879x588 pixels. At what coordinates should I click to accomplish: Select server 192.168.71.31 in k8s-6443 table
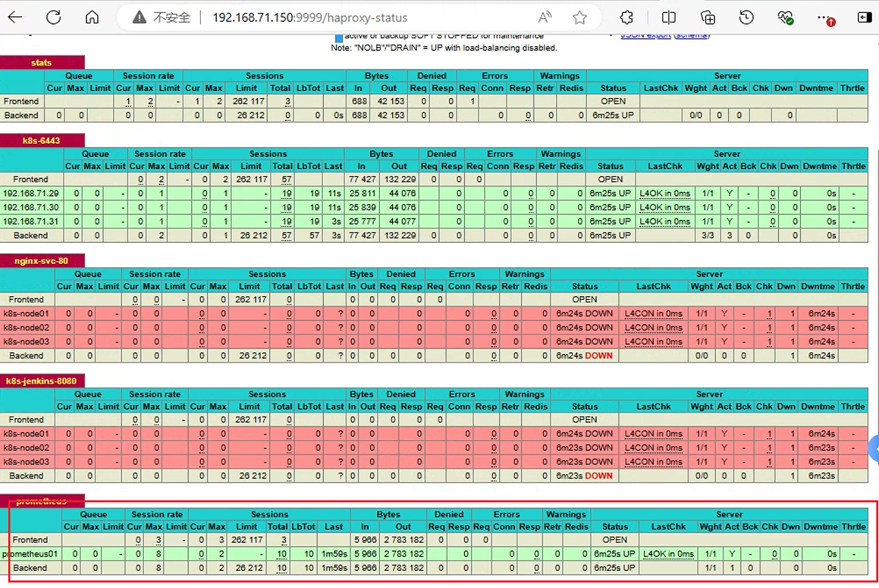pos(31,221)
